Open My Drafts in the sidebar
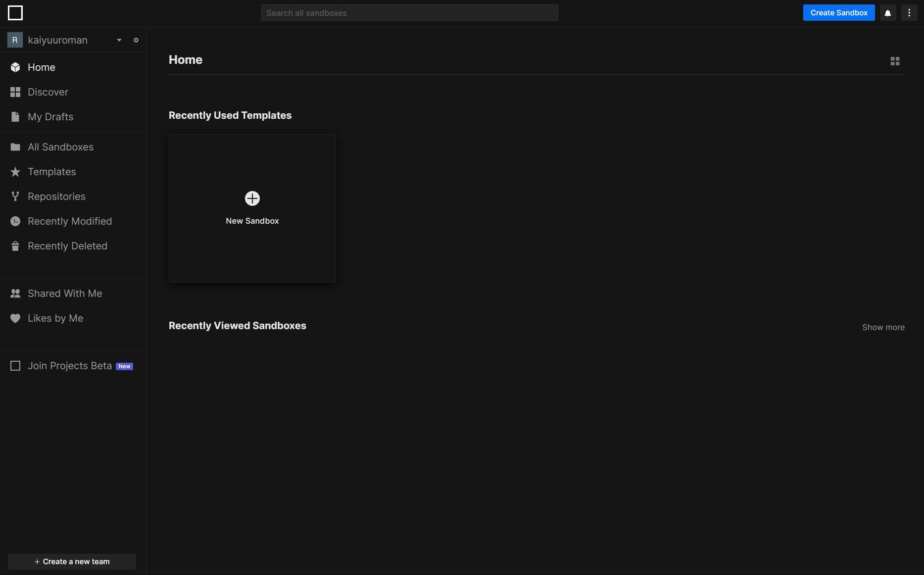 coord(50,117)
